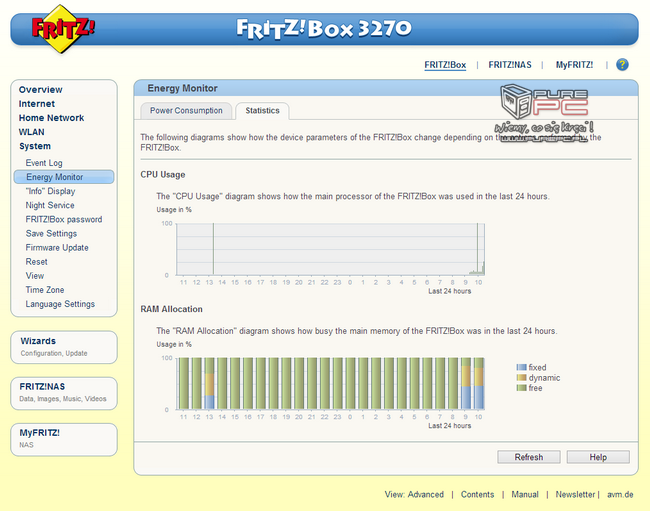Open the Manual footer link
Image resolution: width=650 pixels, height=511 pixels.
tap(525, 494)
